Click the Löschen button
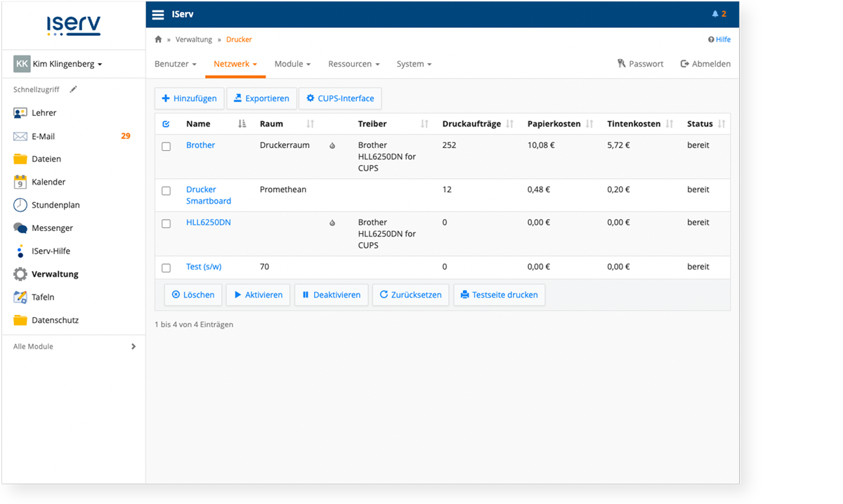Viewport: 843px width, 504px height. coord(193,295)
